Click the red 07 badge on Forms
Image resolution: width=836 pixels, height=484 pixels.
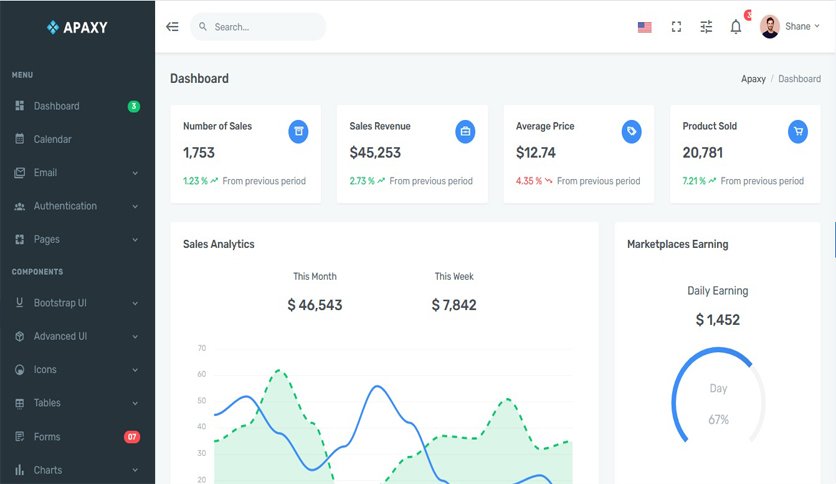(x=132, y=437)
